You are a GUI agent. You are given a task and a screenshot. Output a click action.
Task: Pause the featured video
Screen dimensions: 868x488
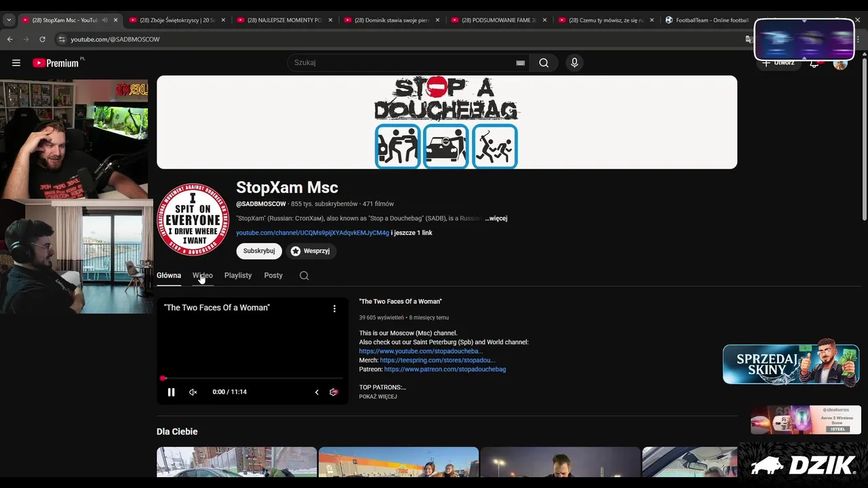(x=171, y=392)
